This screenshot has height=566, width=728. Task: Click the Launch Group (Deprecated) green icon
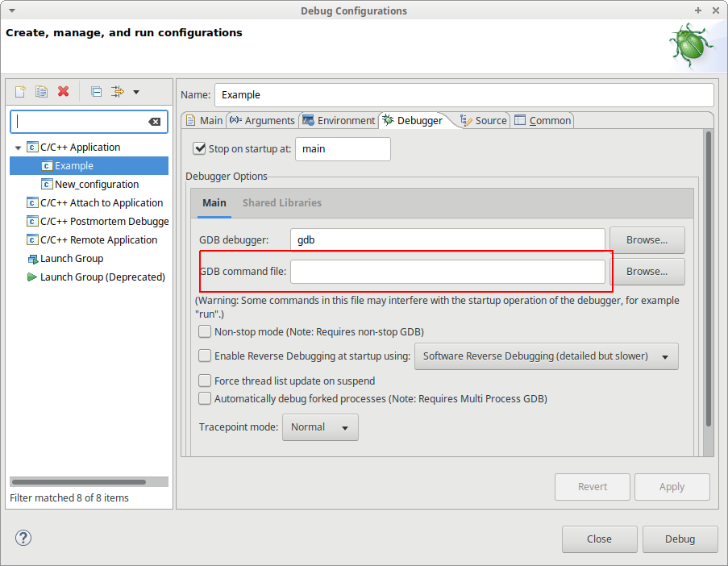pyautogui.click(x=32, y=277)
